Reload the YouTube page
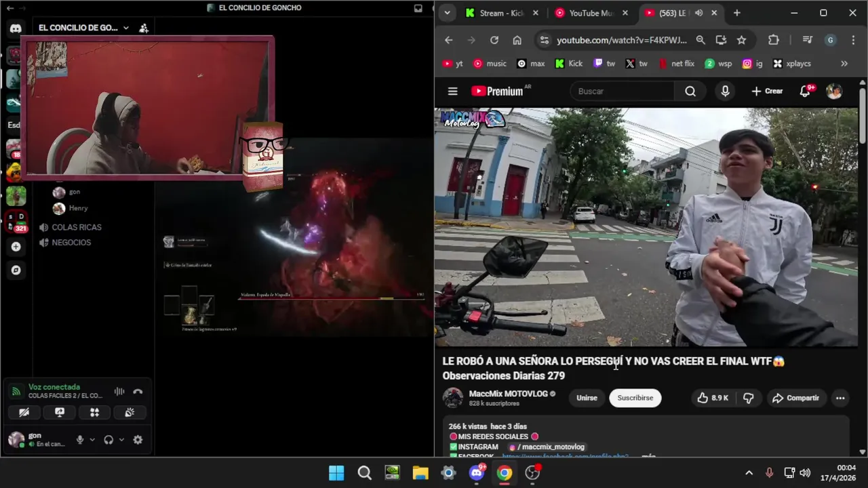This screenshot has width=868, height=488. [494, 40]
